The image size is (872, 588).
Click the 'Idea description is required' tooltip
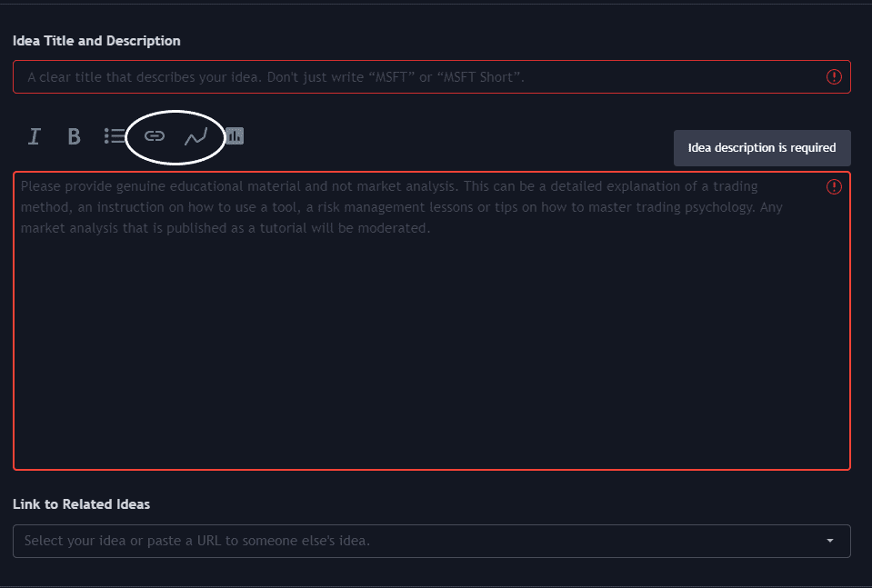tap(762, 148)
